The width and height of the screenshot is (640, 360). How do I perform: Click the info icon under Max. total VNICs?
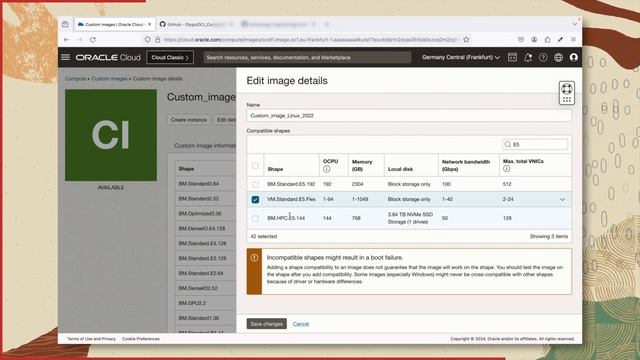click(x=507, y=169)
